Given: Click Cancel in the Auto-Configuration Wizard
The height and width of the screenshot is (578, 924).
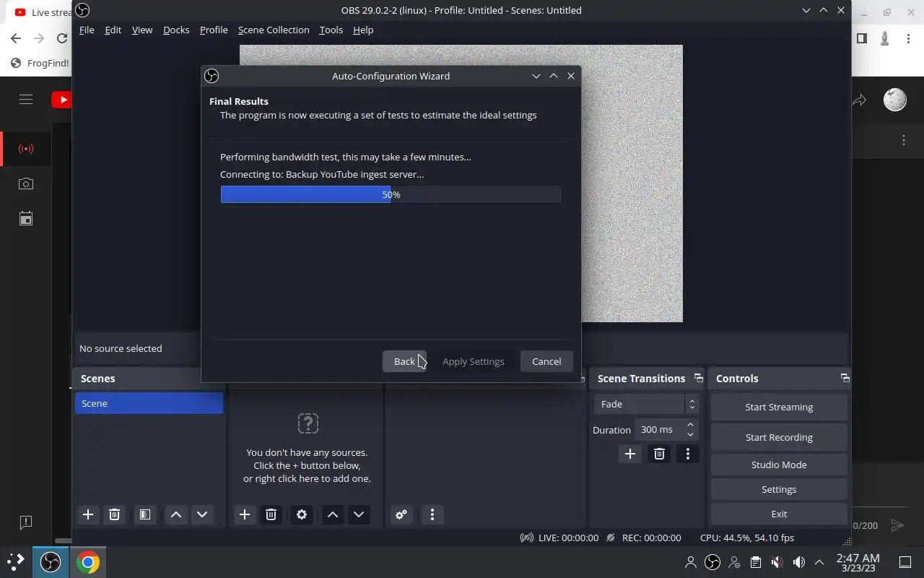Looking at the screenshot, I should [x=546, y=361].
